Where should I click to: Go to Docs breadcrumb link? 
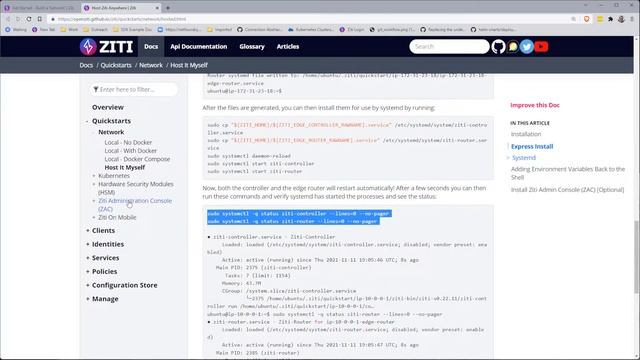[x=86, y=65]
